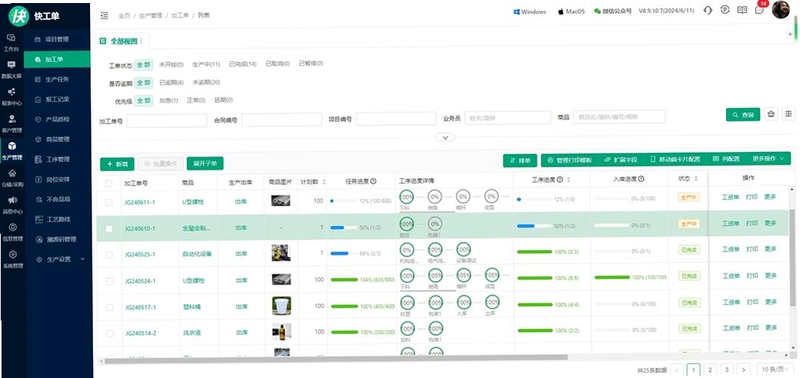Open 生产任务 in the sidebar menu
This screenshot has height=378, width=800.
tap(57, 79)
